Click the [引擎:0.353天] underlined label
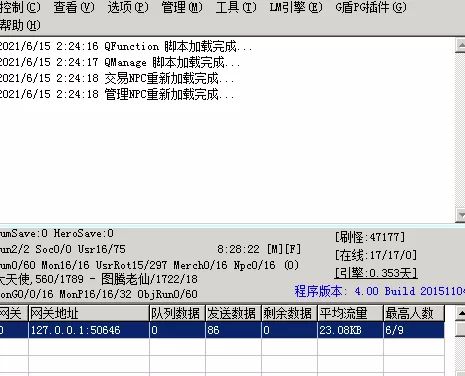This screenshot has width=465, height=376. (376, 273)
